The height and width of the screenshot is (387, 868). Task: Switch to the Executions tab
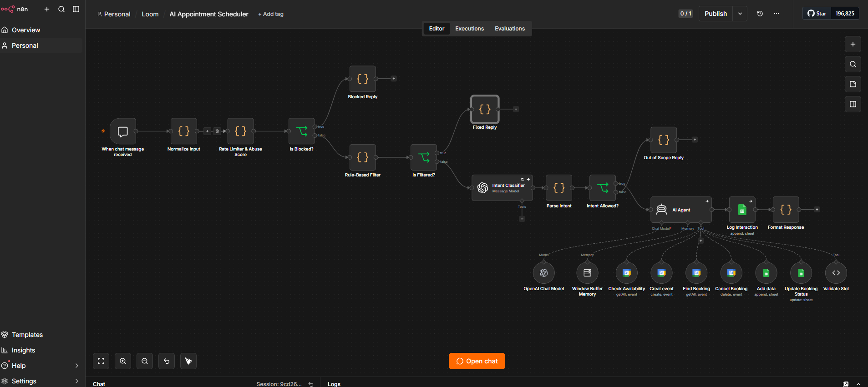point(470,29)
